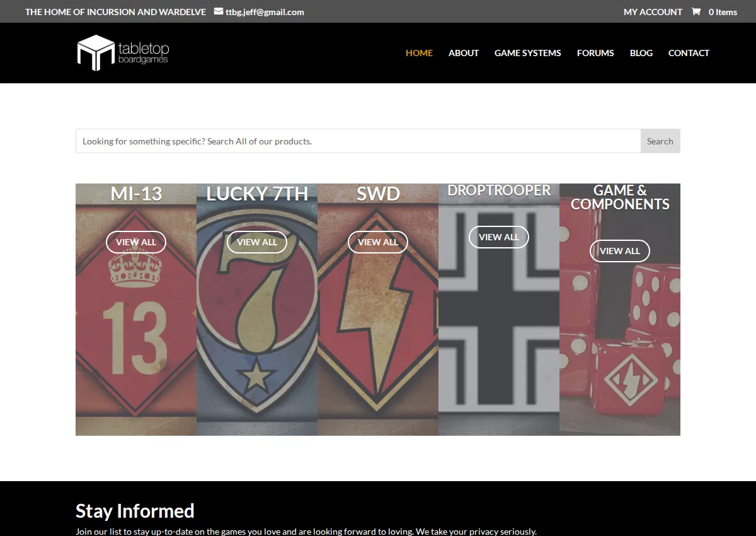The height and width of the screenshot is (536, 756).
Task: Click the Search button
Action: [x=660, y=141]
